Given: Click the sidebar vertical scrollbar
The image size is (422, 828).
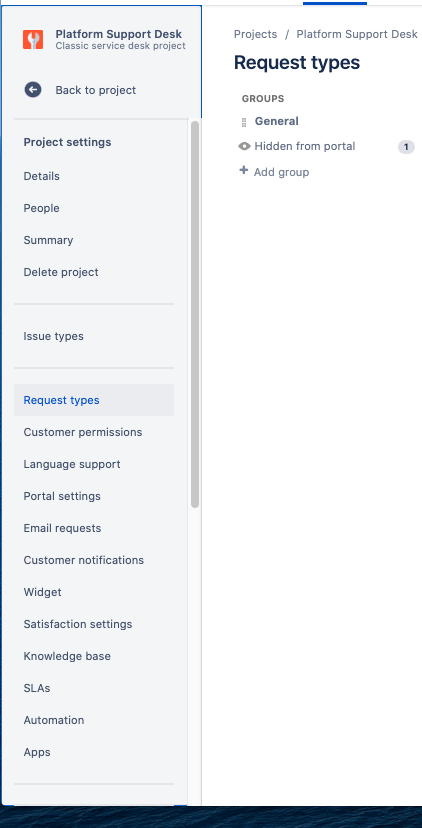Looking at the screenshot, I should click(x=195, y=314).
